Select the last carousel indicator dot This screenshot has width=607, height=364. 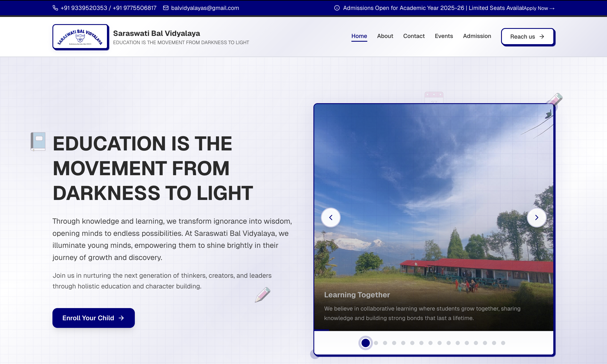(503, 343)
